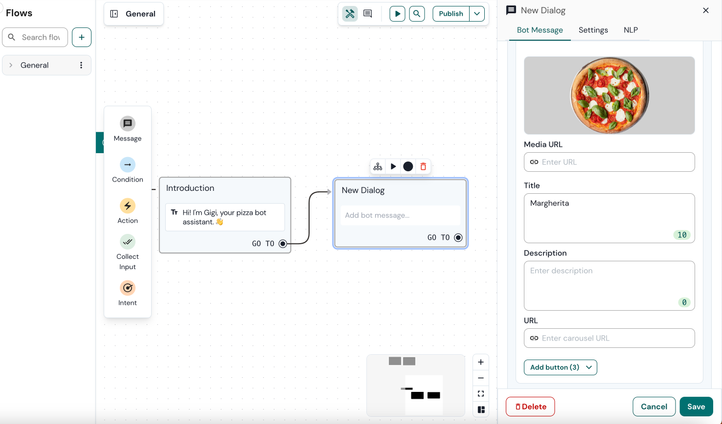This screenshot has height=424, width=722.
Task: Click the build tools icon in top toolbar
Action: pos(350,14)
